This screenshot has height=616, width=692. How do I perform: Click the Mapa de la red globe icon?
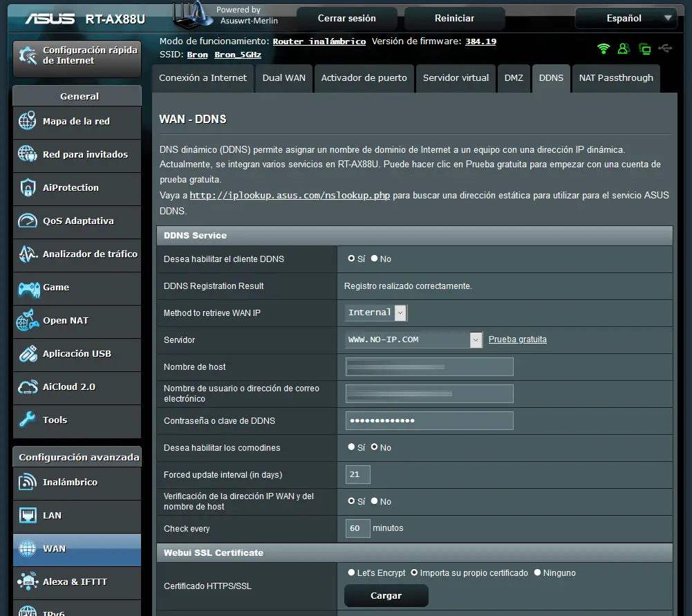(x=28, y=121)
